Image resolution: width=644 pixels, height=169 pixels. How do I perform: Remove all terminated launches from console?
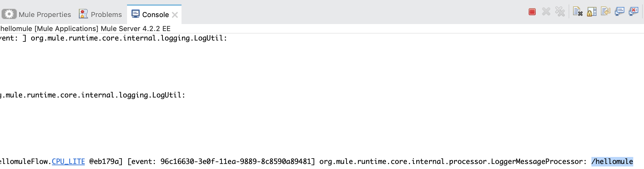[560, 12]
